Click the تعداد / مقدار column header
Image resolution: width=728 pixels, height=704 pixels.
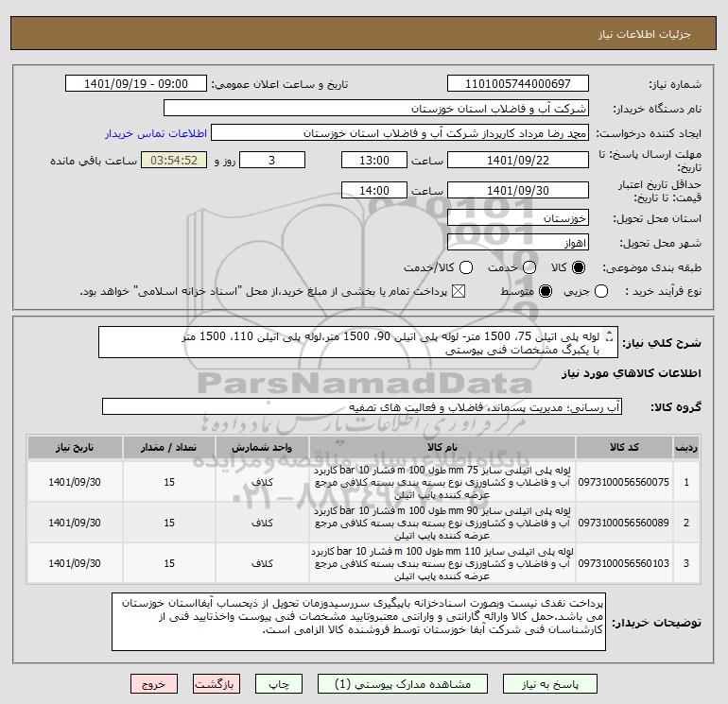pyautogui.click(x=169, y=447)
